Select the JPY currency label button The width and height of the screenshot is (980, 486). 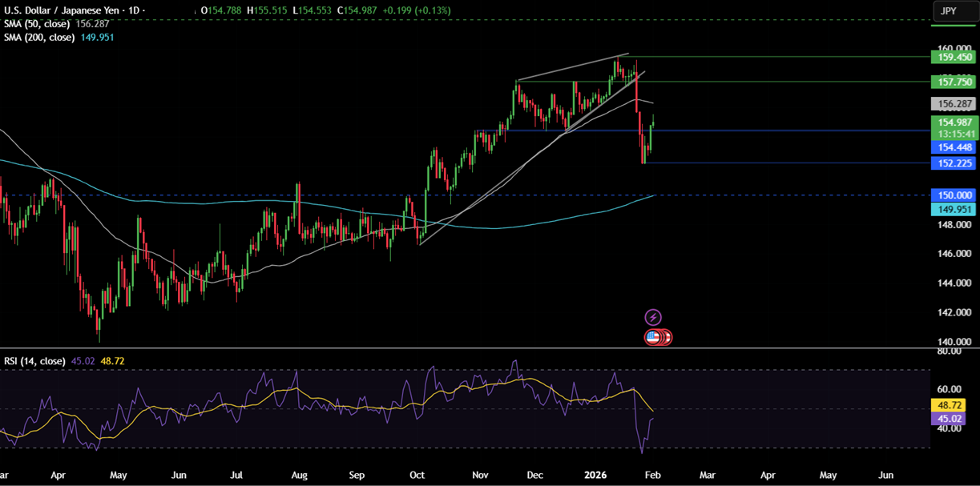point(954,10)
